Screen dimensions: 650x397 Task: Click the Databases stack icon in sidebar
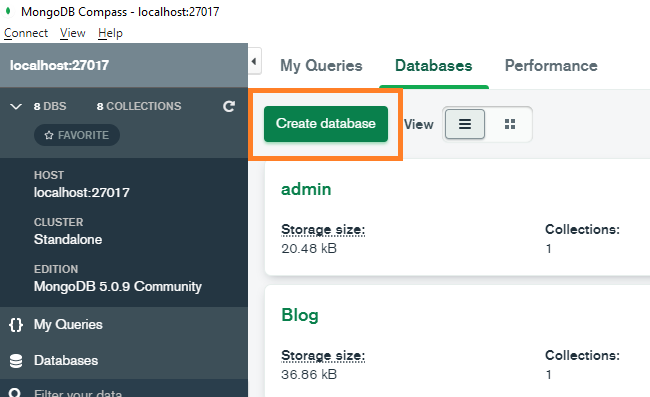click(x=16, y=361)
